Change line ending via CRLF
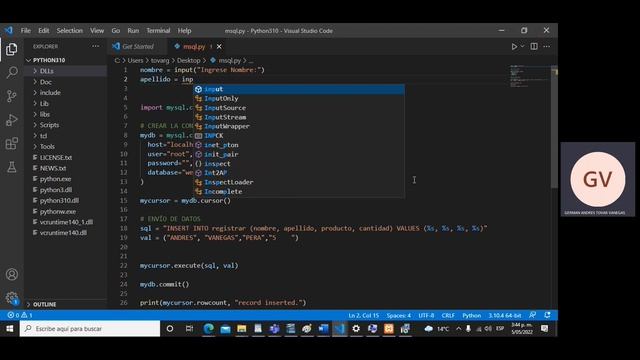The width and height of the screenshot is (640, 360). pyautogui.click(x=448, y=315)
